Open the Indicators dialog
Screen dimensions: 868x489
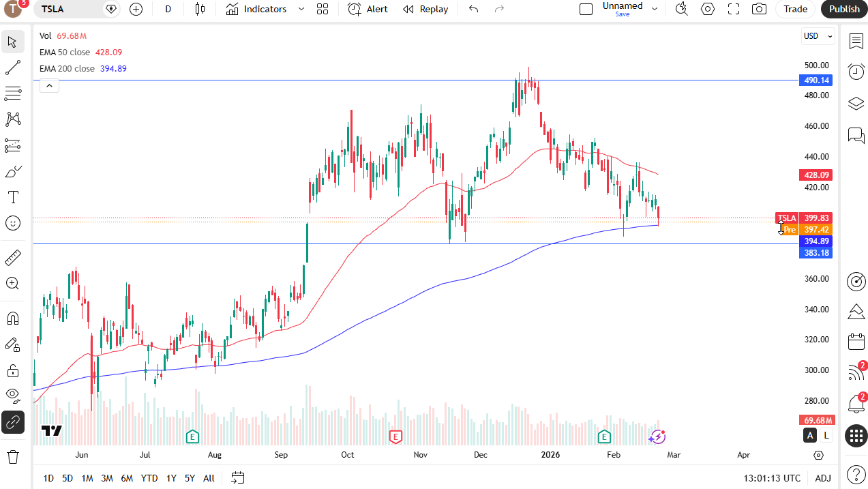coord(256,9)
